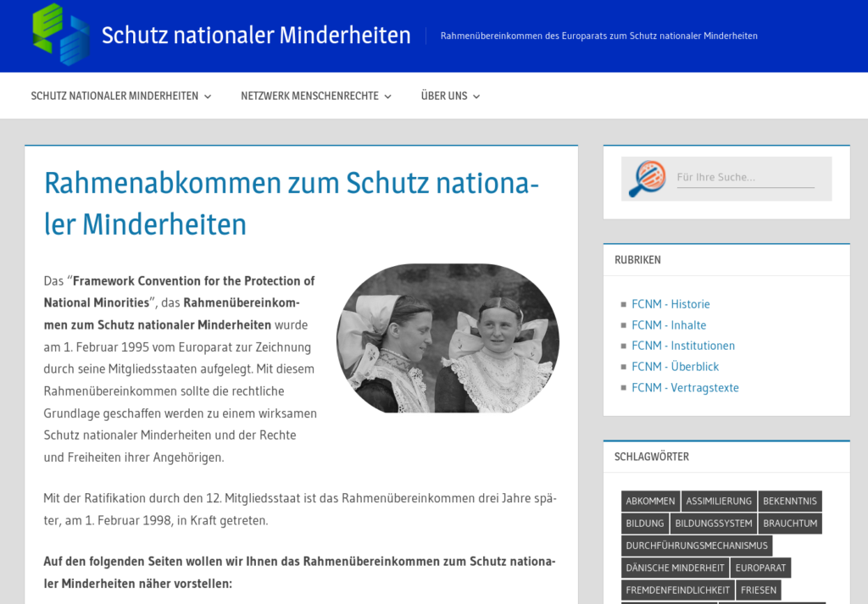Click the Schutz nationaler Minderheiten site title
The height and width of the screenshot is (604, 868).
(x=256, y=36)
